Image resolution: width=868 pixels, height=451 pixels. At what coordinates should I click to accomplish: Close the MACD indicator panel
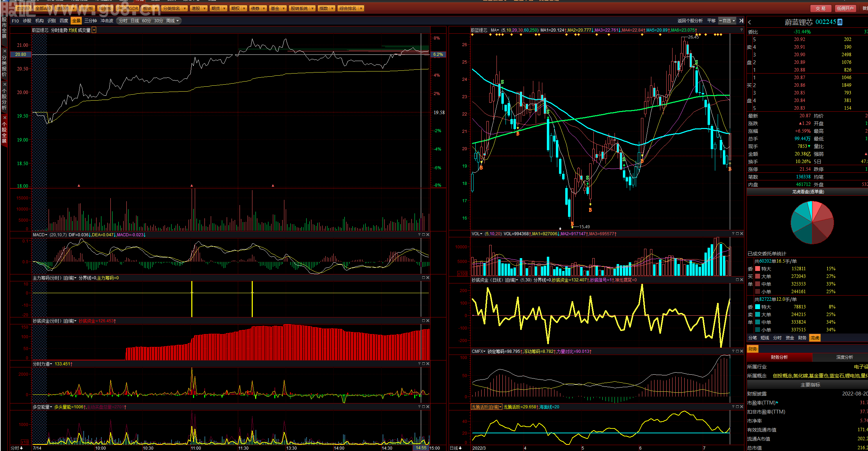coord(428,235)
